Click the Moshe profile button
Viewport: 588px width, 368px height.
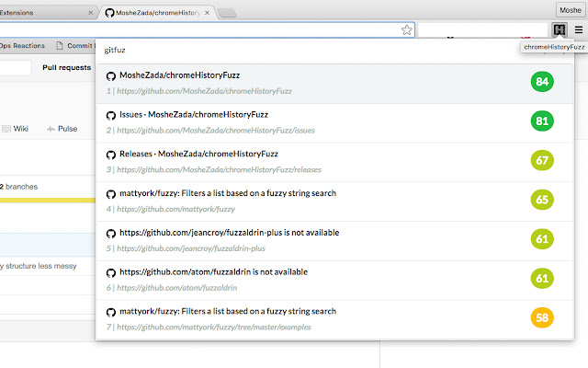pyautogui.click(x=570, y=10)
